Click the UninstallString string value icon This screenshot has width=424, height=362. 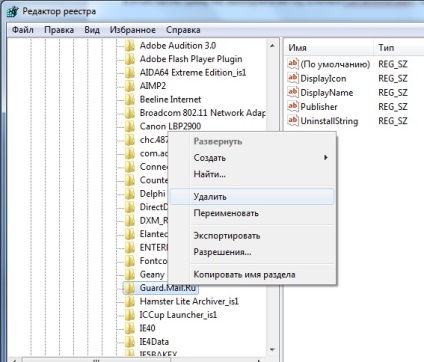click(293, 120)
